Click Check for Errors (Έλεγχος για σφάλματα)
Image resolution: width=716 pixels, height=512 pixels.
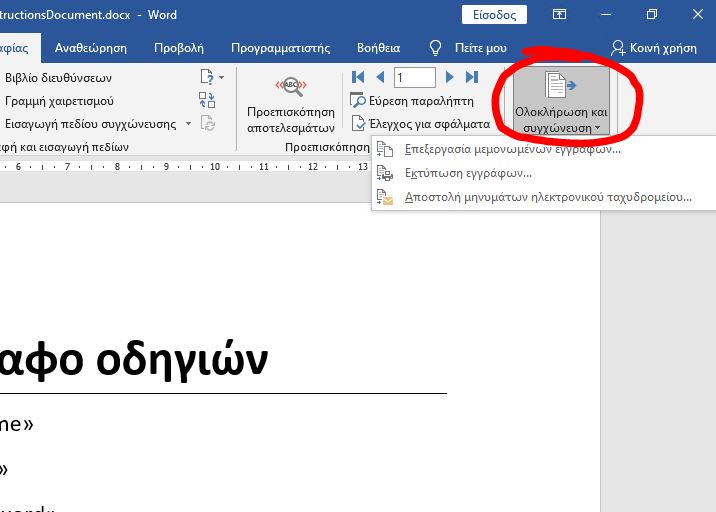click(421, 124)
